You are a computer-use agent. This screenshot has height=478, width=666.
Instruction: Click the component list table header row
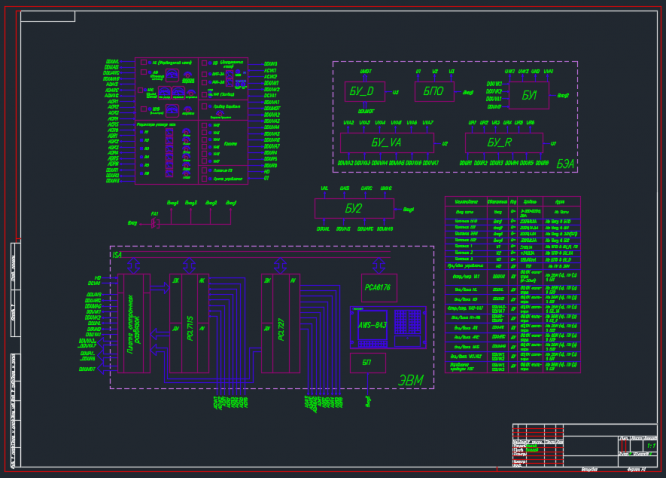click(x=510, y=201)
